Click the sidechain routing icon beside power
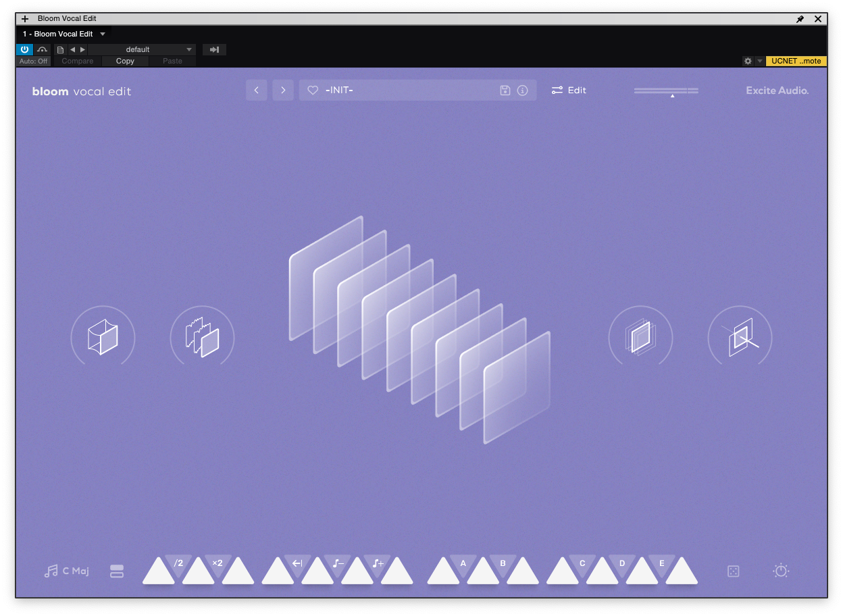 43,49
